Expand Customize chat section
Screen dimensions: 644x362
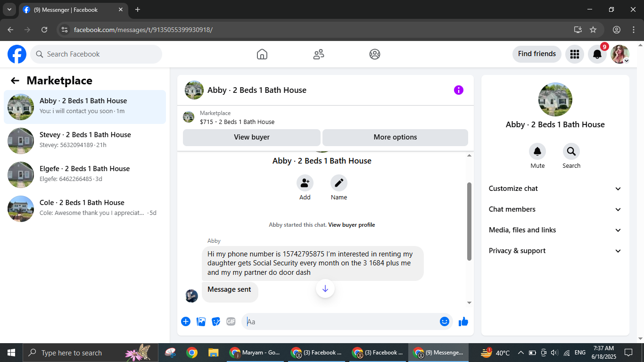tap(555, 189)
